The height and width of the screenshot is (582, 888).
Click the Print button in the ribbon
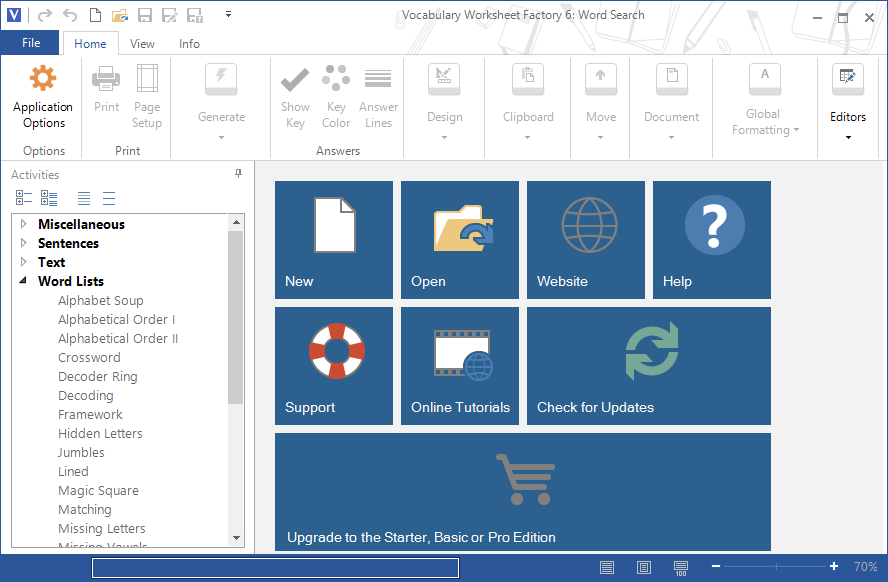point(106,89)
